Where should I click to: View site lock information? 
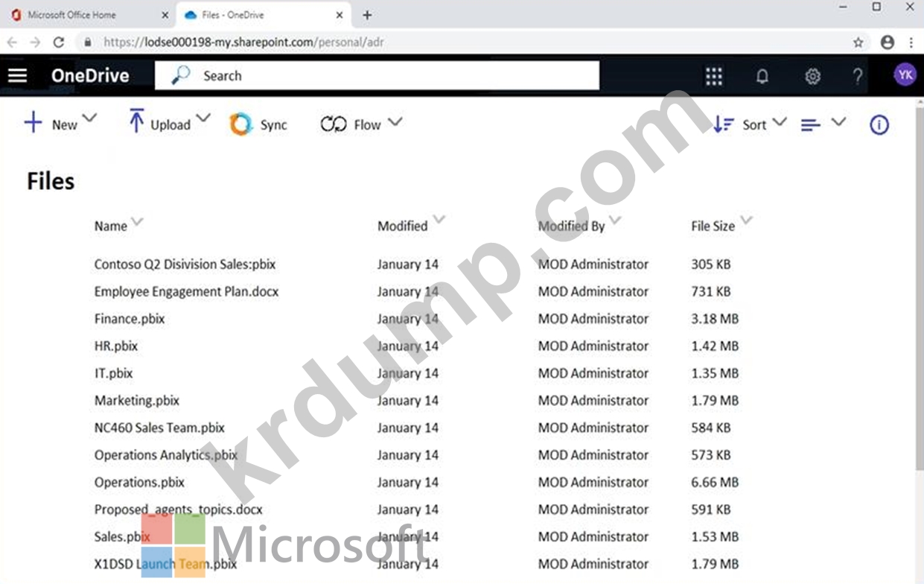click(88, 42)
